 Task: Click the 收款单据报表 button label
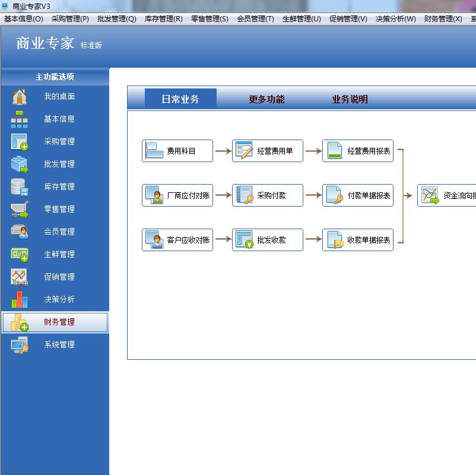(x=369, y=240)
